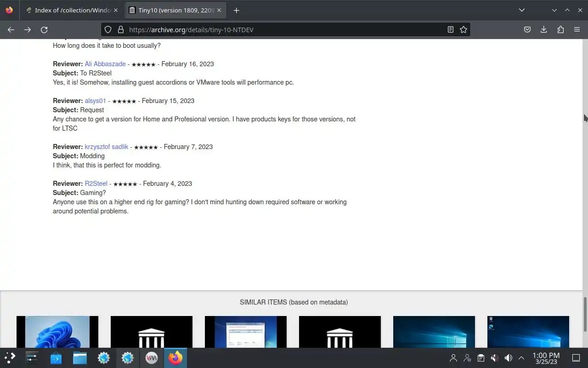Click 'How long does it take to boot usually?'

coord(107,46)
